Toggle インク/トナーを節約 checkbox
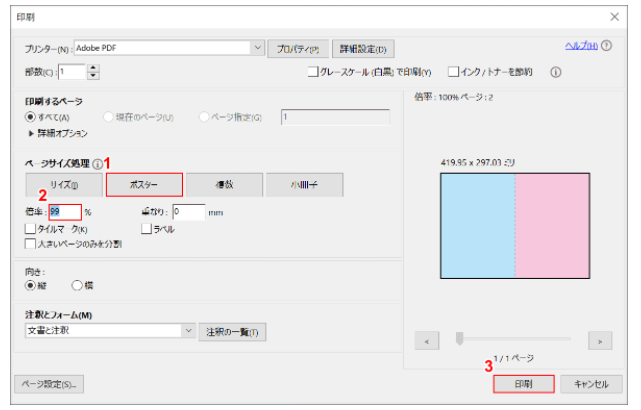Screen dimensions: 641x410 453,72
